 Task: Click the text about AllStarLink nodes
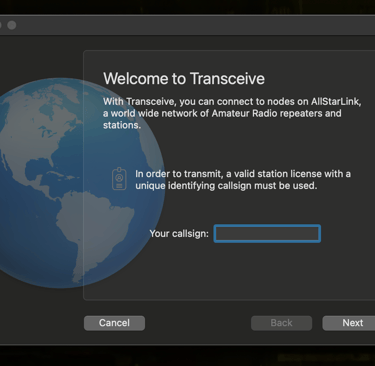232,113
